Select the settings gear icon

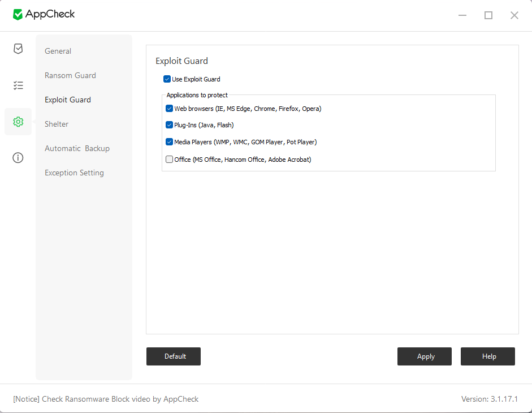coord(18,122)
